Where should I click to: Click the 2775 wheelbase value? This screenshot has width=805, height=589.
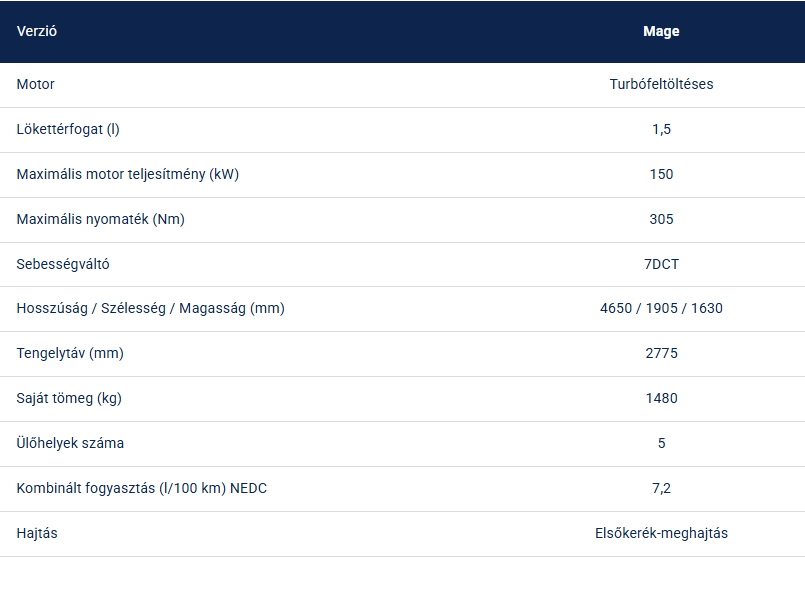661,354
